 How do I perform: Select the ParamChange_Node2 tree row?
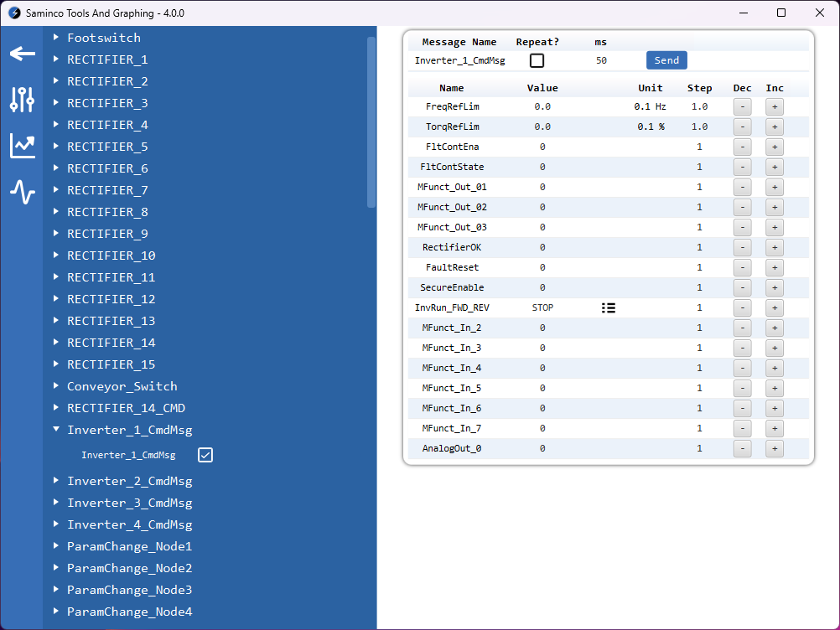coord(130,568)
